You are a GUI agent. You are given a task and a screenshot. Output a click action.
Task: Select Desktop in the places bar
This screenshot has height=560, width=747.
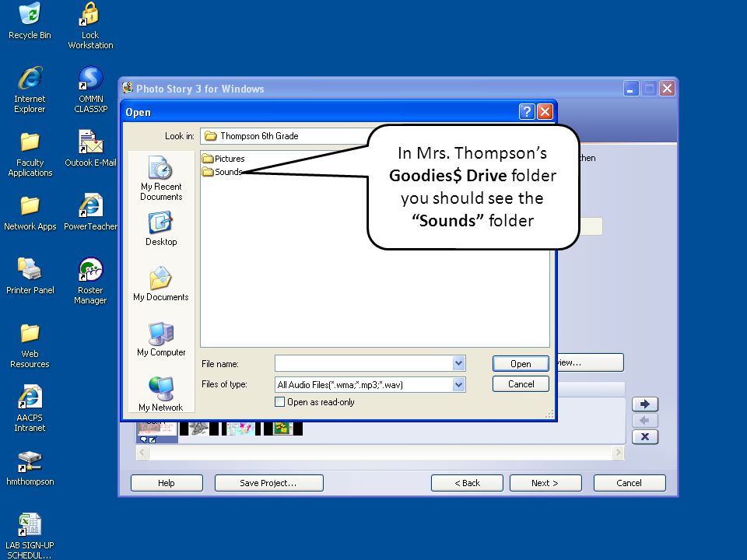tap(161, 229)
